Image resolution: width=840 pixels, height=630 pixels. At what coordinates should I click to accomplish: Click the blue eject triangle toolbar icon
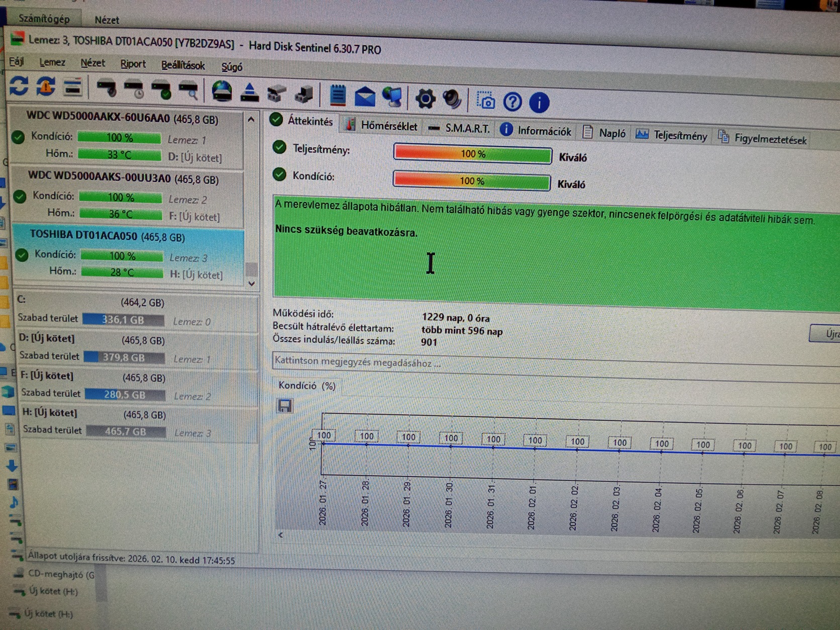(250, 92)
